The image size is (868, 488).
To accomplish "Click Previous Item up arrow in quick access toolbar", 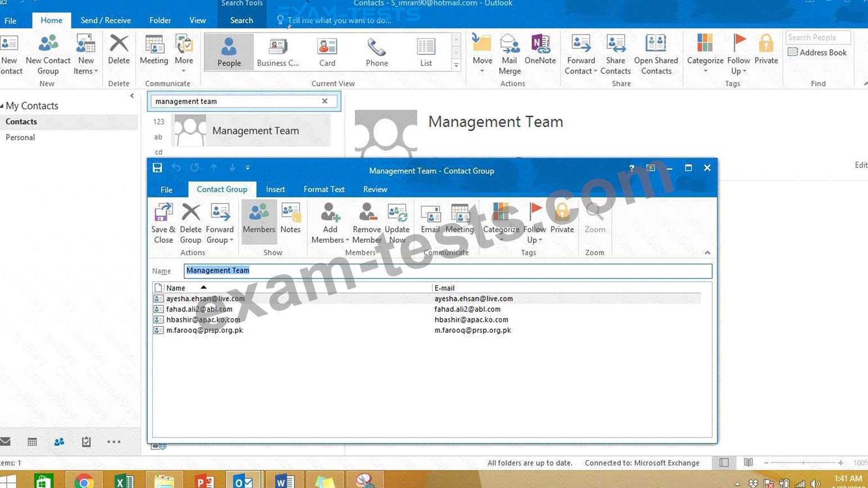I will click(214, 168).
